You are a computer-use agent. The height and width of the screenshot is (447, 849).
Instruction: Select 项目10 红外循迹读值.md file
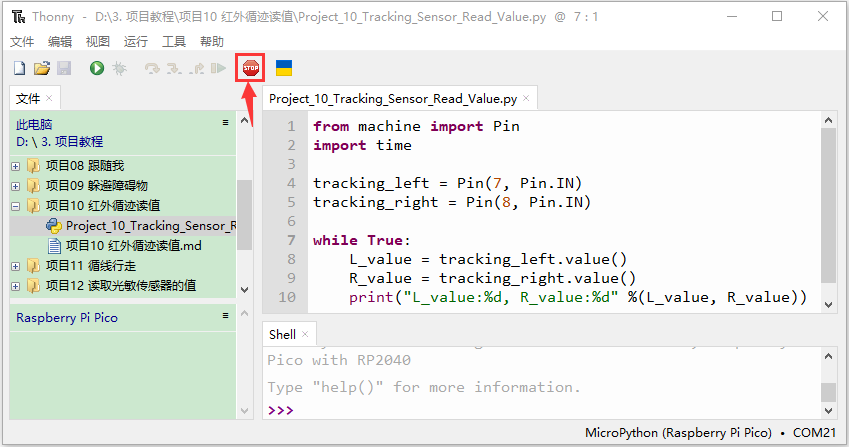coord(133,246)
